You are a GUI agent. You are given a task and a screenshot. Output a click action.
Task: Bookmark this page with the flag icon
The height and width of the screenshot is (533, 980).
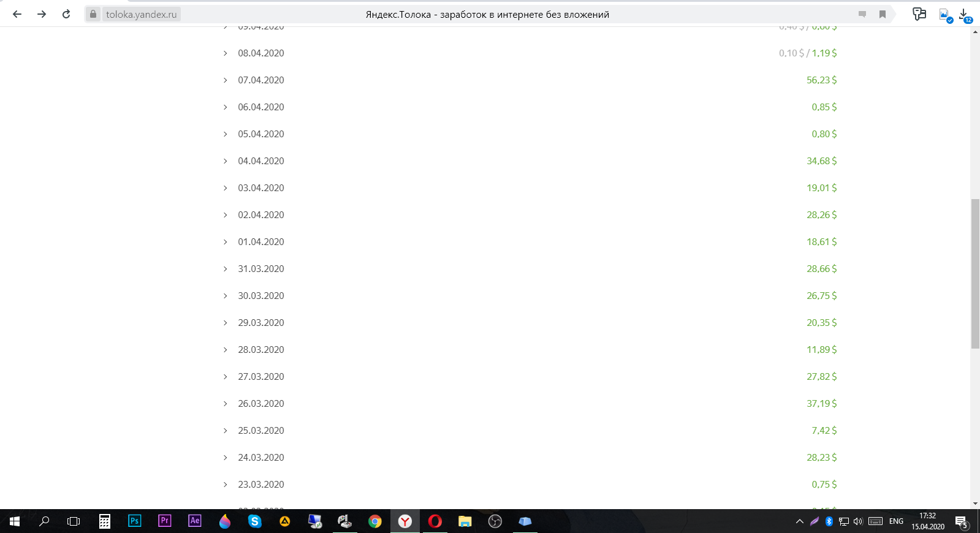point(883,14)
